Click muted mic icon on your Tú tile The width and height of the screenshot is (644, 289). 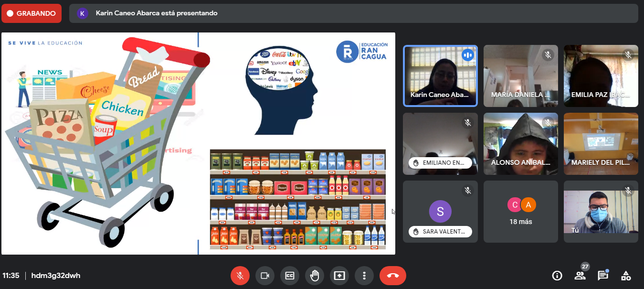(x=628, y=191)
